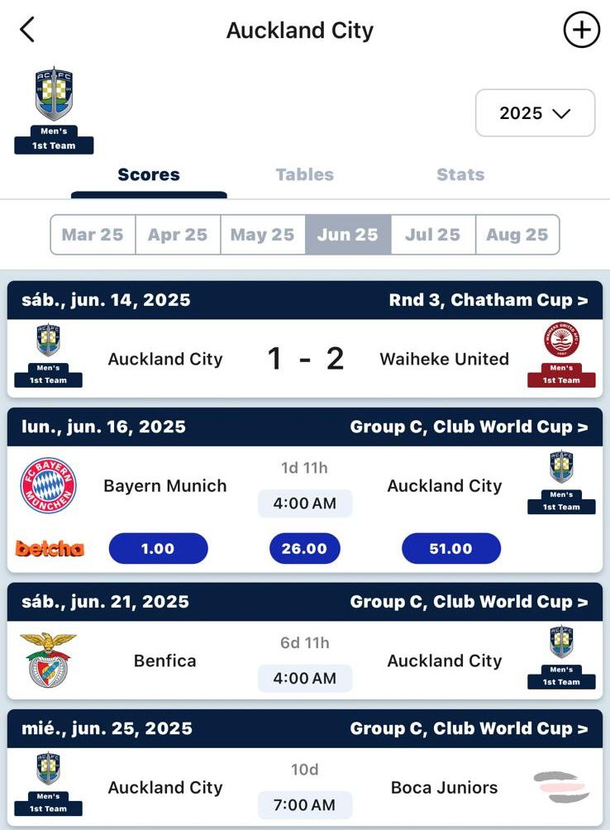Tap the 26.00 draw odds button
The width and height of the screenshot is (610, 830).
pyautogui.click(x=304, y=548)
